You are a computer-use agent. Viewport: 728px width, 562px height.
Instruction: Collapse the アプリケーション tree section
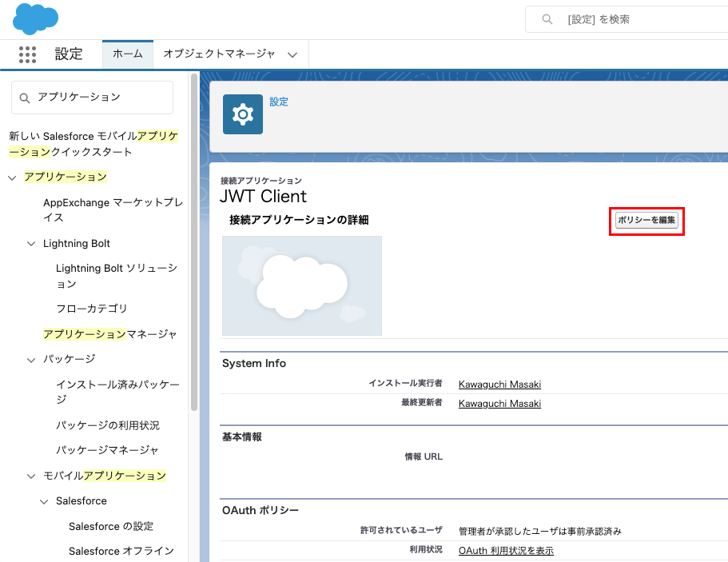pyautogui.click(x=12, y=177)
